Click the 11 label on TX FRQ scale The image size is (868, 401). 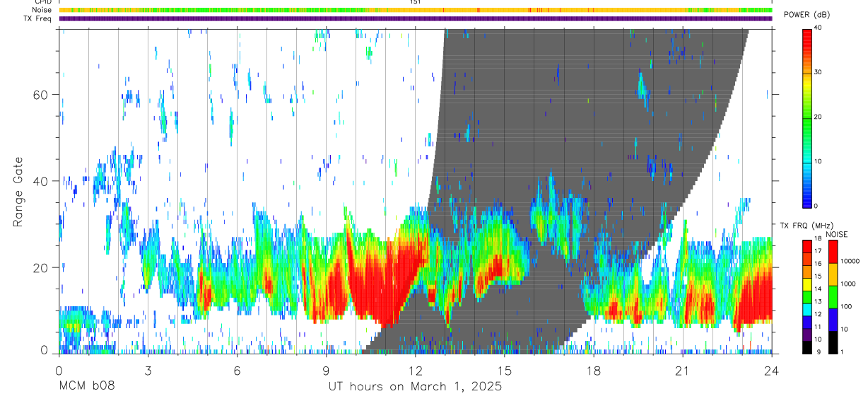[x=817, y=327]
